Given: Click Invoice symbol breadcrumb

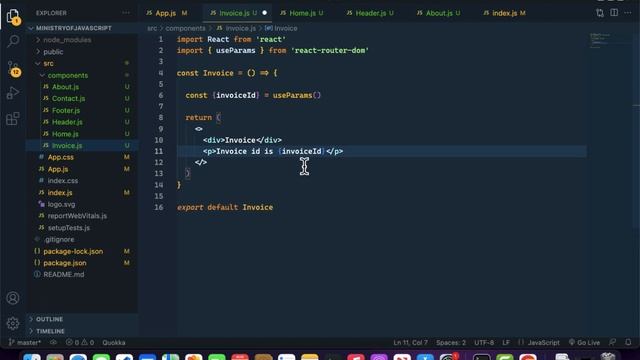Looking at the screenshot, I should point(281,28).
